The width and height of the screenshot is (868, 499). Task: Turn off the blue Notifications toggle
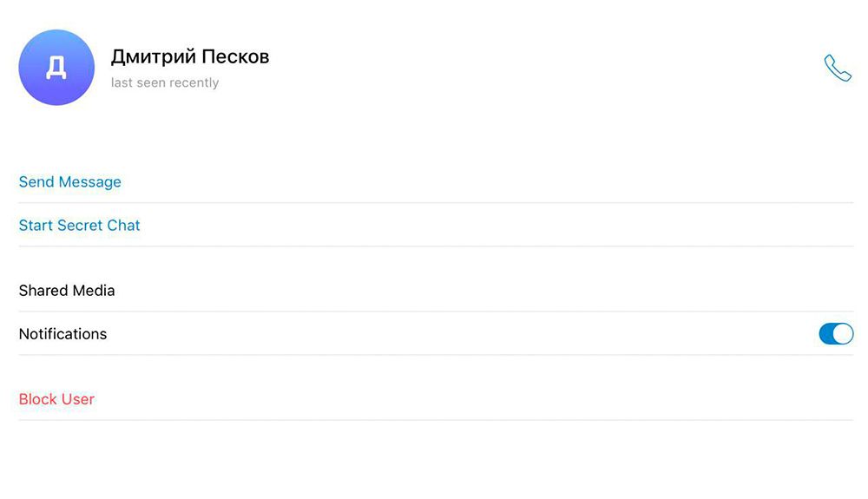click(836, 333)
